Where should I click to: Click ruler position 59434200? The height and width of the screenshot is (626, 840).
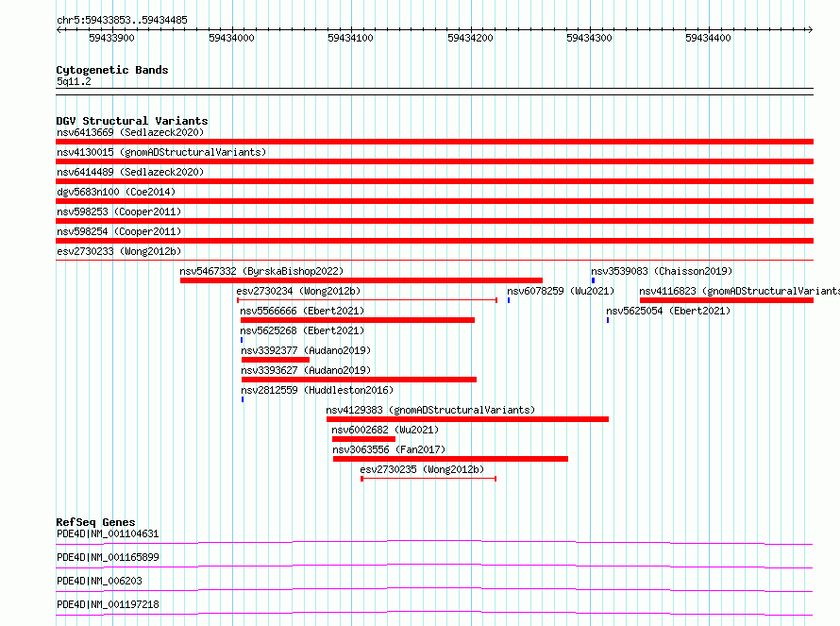[x=470, y=38]
